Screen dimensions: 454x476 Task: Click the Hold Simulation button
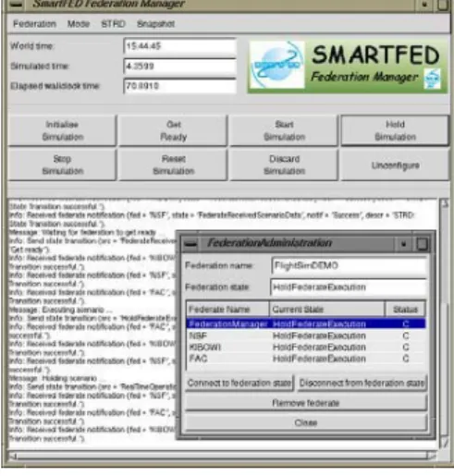pyautogui.click(x=395, y=130)
